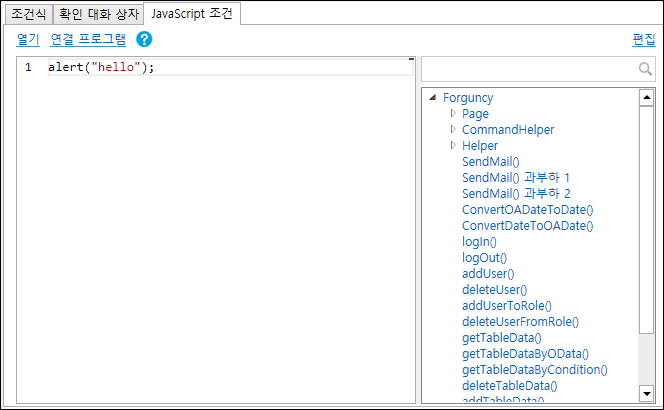Select ConvertOADateToDate() in the tree
This screenshot has height=410, width=664.
coord(527,210)
